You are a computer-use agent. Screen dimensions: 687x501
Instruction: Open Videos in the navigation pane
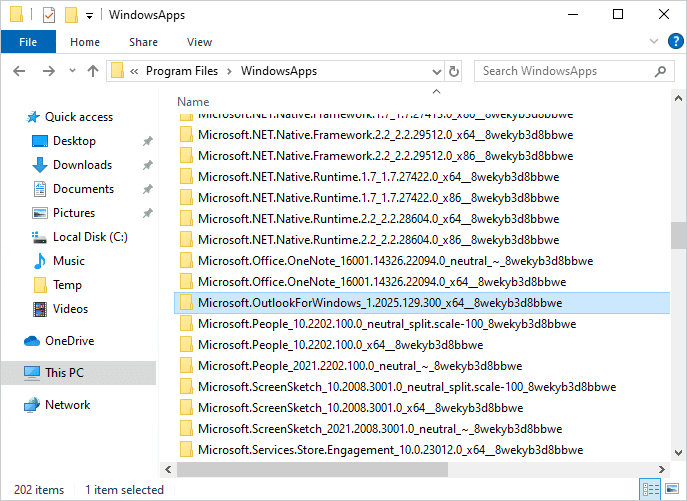tap(70, 309)
